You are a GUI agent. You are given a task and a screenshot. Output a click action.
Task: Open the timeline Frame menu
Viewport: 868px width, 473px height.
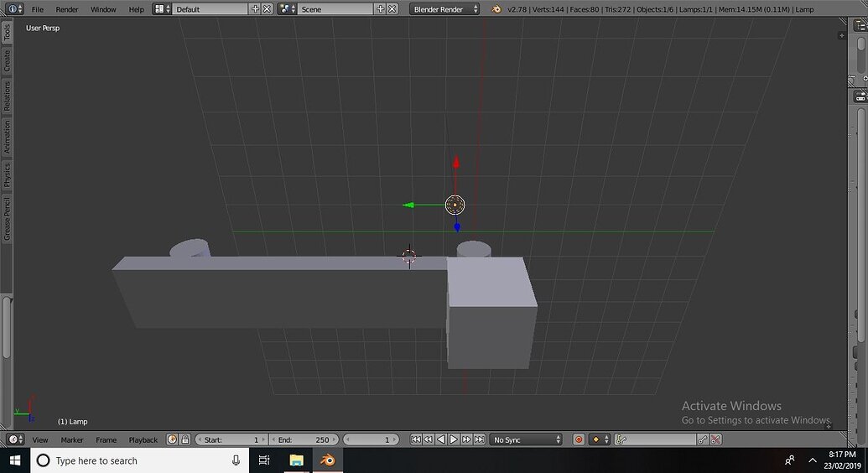click(106, 439)
